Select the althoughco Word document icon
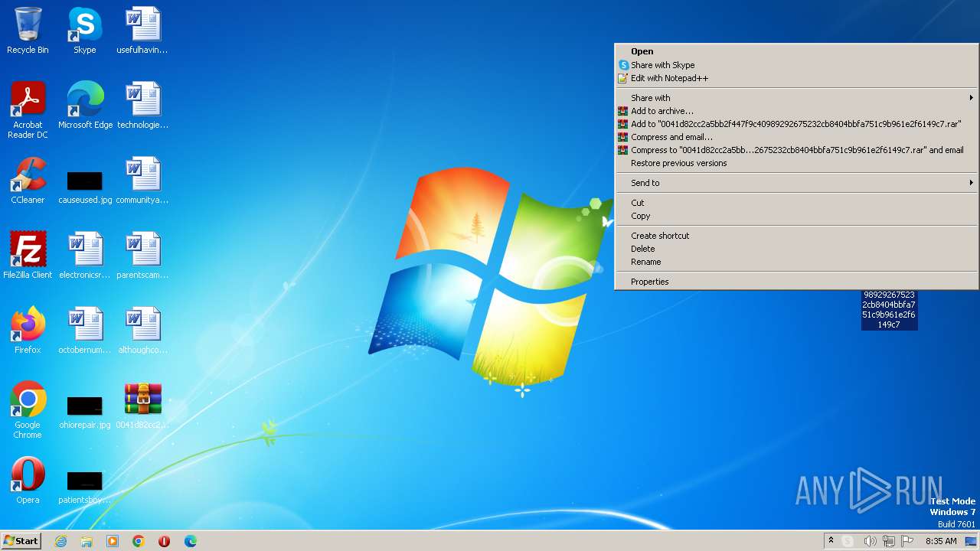The width and height of the screenshot is (980, 551). (142, 331)
